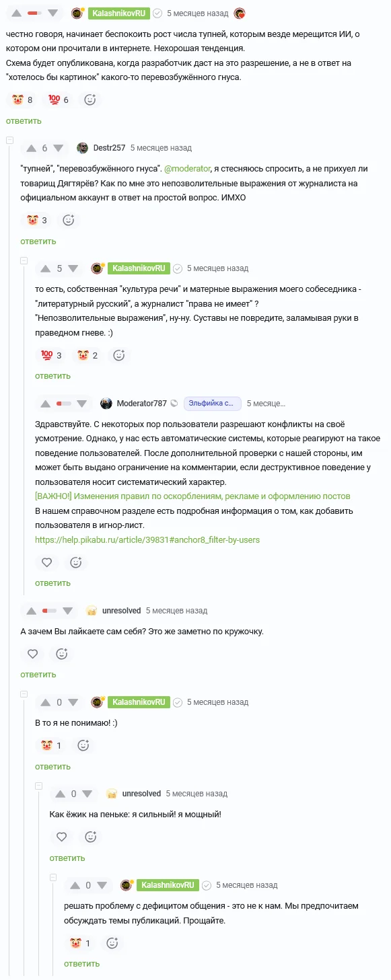Image resolution: width=391 pixels, height=980 pixels.
Task: Downvote Moderator787's comment
Action: [x=82, y=404]
